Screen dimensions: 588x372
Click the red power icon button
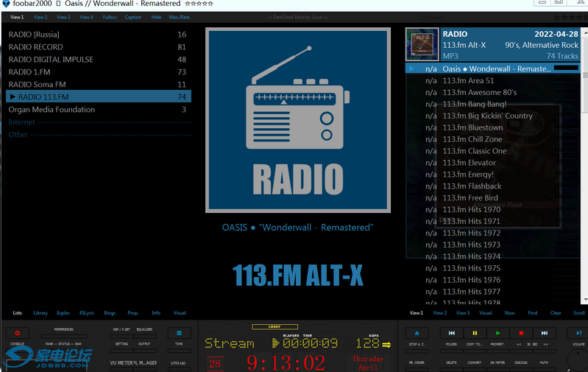pos(17,333)
